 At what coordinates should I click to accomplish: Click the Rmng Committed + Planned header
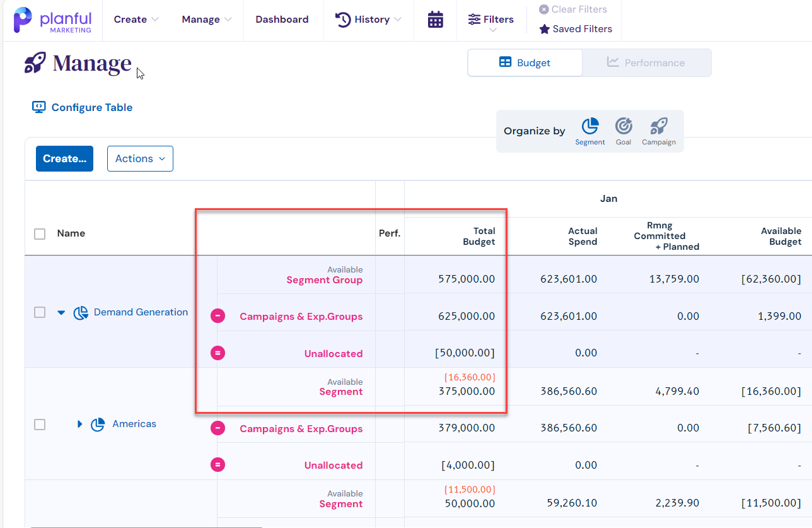667,236
